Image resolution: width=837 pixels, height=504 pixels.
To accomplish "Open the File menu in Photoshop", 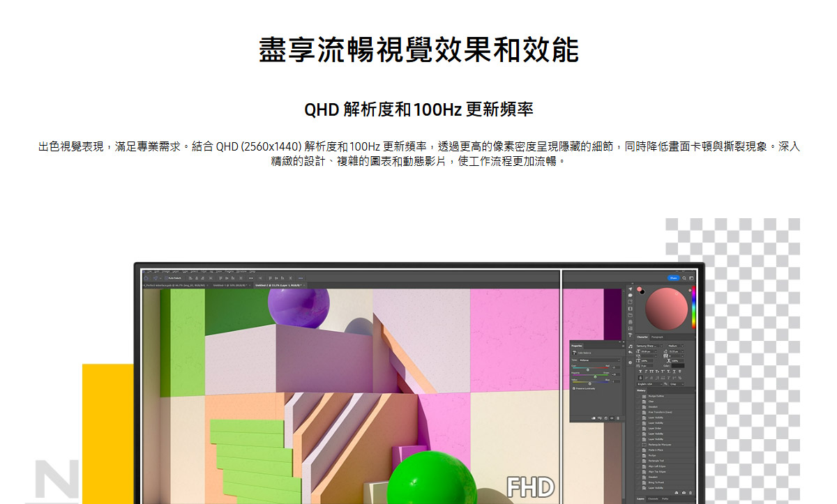I will coord(150,271).
